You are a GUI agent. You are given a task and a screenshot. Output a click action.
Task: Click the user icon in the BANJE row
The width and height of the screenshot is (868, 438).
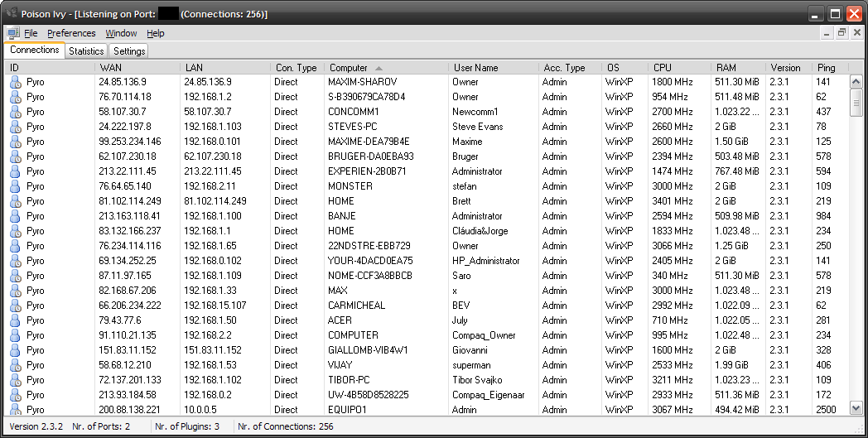coord(16,216)
